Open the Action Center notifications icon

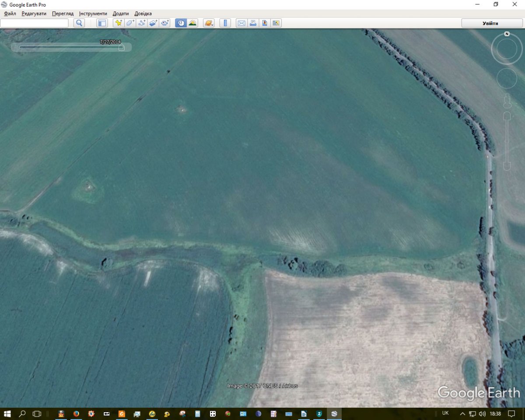click(x=511, y=413)
